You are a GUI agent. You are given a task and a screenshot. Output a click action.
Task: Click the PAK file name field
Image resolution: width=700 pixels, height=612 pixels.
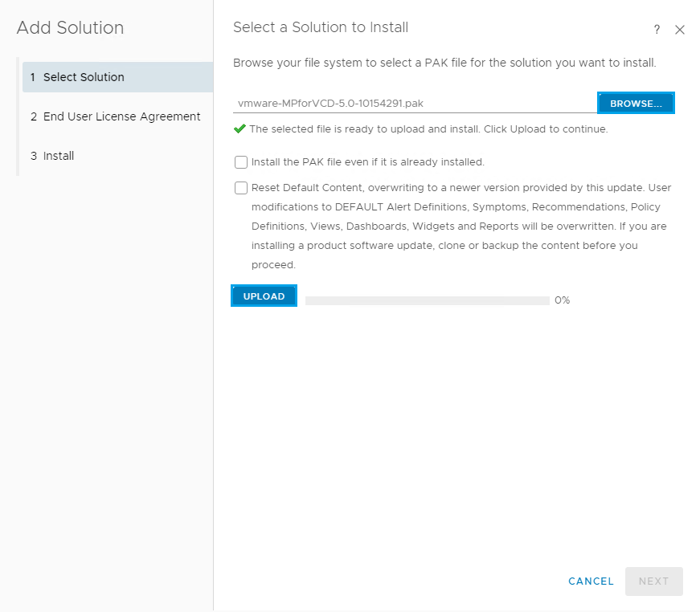coord(414,104)
